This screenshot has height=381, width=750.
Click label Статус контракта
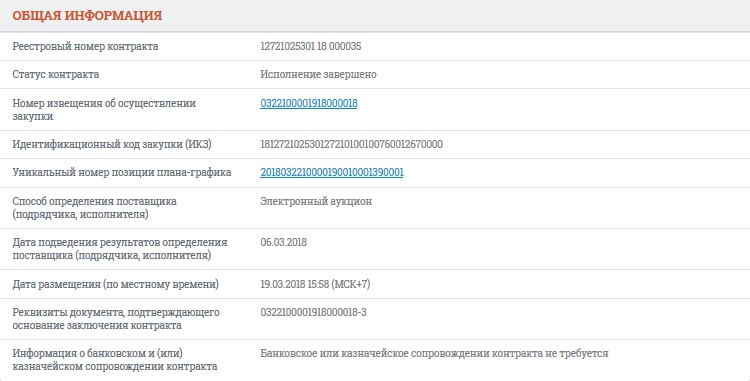pos(55,75)
